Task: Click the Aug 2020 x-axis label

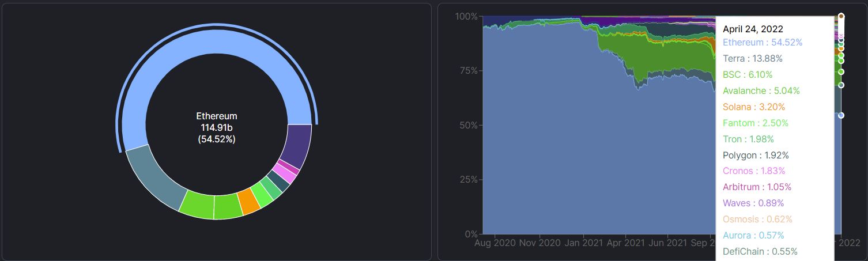Action: tap(495, 243)
